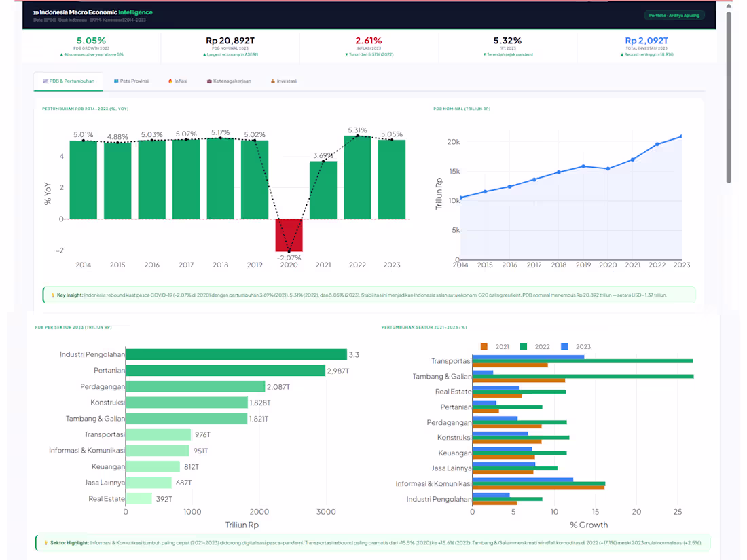This screenshot has width=747, height=560.
Task: Click the ID flag icon beside the title
Action: 36,13
